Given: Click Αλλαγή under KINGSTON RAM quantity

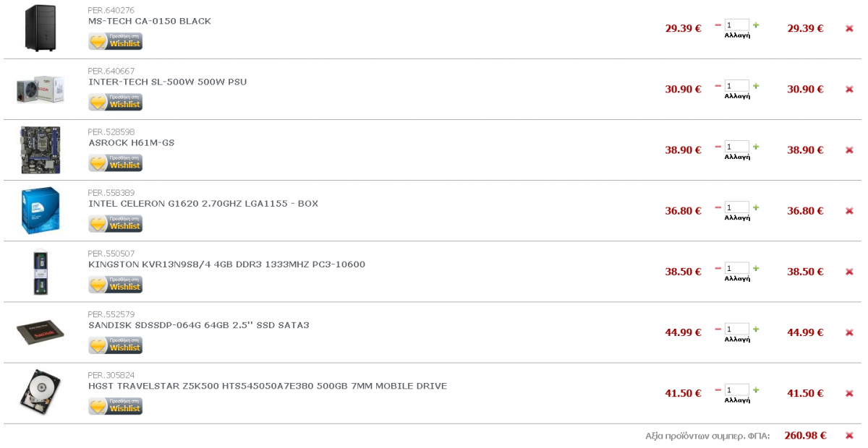Looking at the screenshot, I should point(737,278).
